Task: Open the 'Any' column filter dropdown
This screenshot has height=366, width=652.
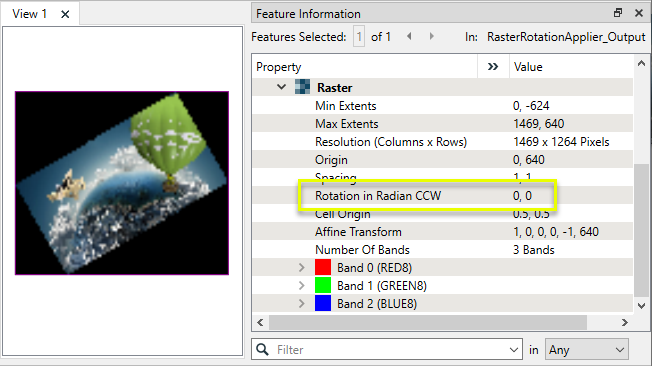Action: click(x=586, y=349)
